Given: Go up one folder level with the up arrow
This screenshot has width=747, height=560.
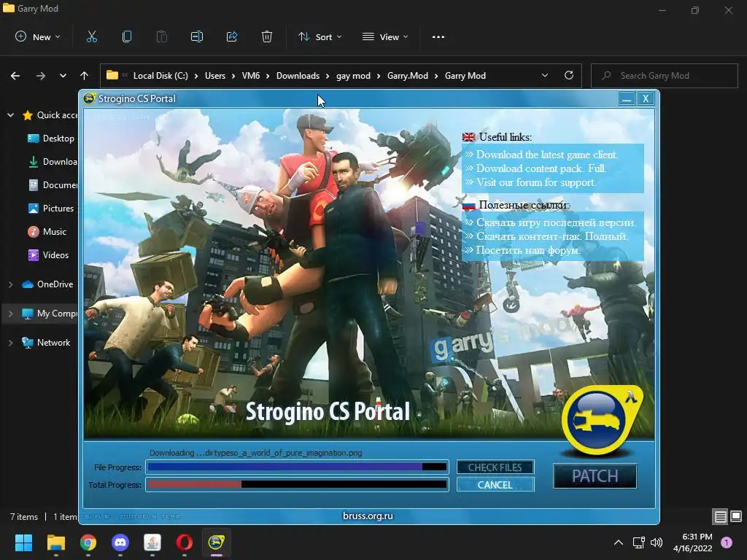Looking at the screenshot, I should [85, 76].
